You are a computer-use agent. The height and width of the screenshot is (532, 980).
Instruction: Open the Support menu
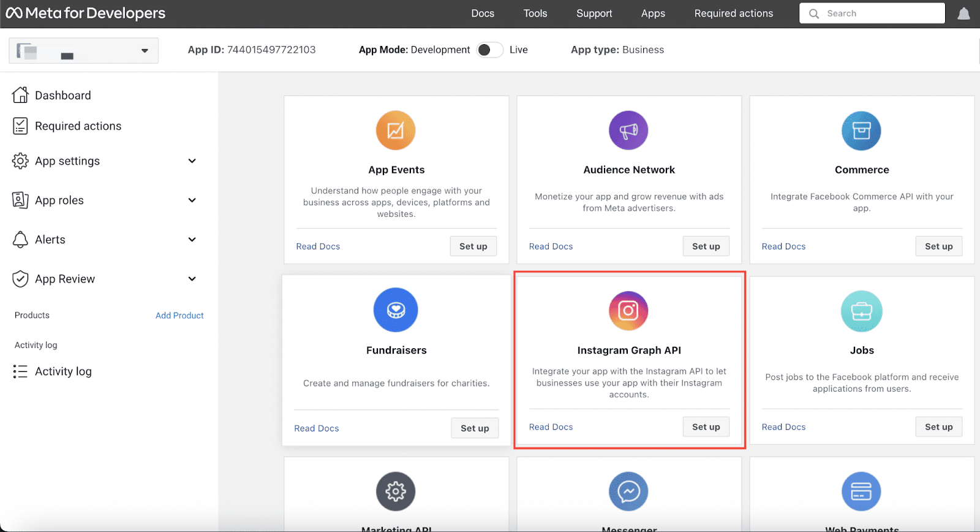(594, 13)
